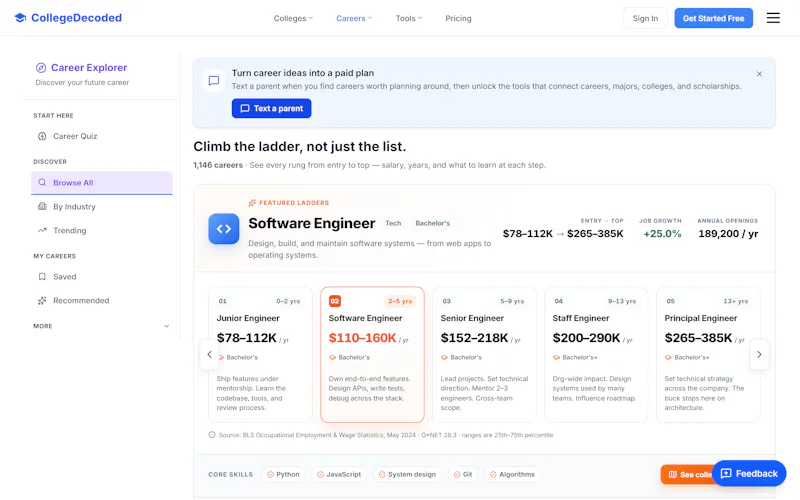Click the Software Engineer heading
The height and width of the screenshot is (500, 800).
click(312, 223)
